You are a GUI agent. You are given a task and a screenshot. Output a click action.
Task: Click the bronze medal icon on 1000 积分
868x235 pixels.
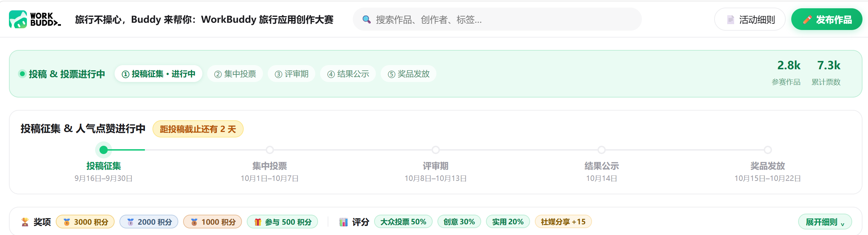click(x=194, y=222)
